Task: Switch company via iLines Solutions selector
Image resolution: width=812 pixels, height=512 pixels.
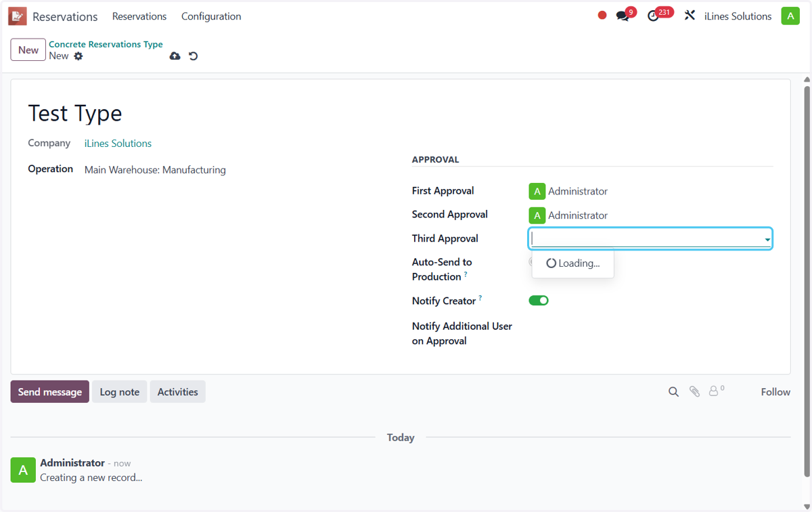Action: click(738, 16)
